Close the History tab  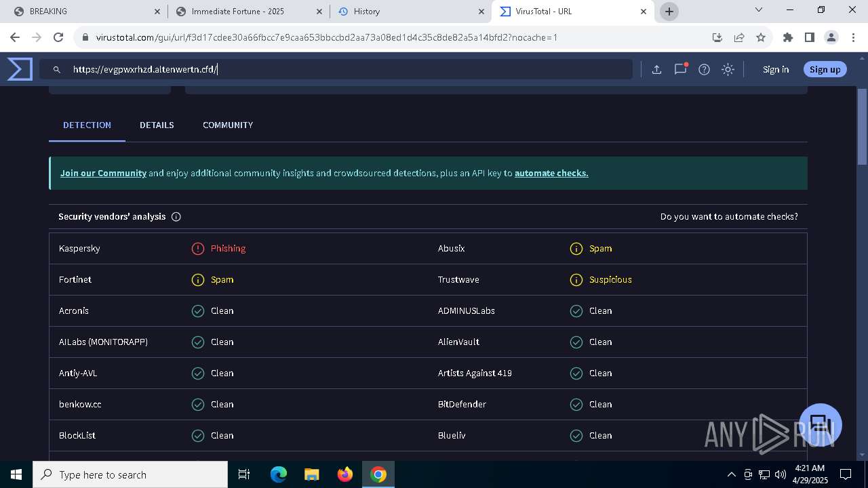(481, 12)
